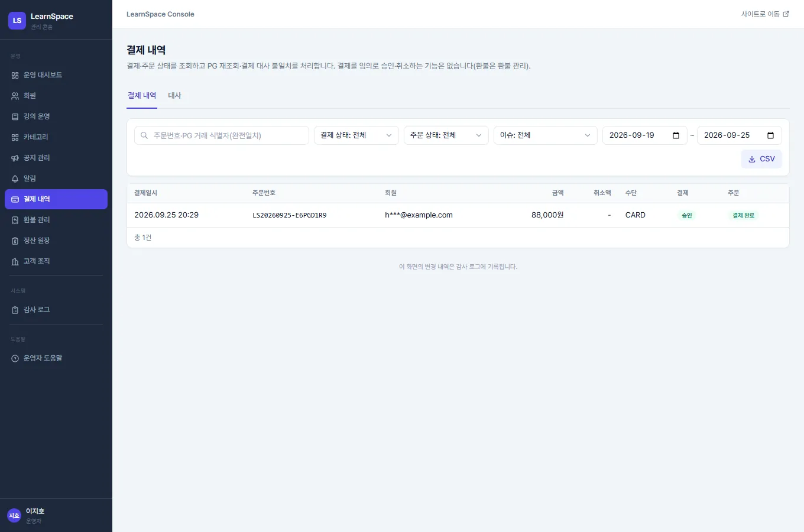Open 운영자 도움말 help icon
The image size is (804, 532).
(x=15, y=358)
